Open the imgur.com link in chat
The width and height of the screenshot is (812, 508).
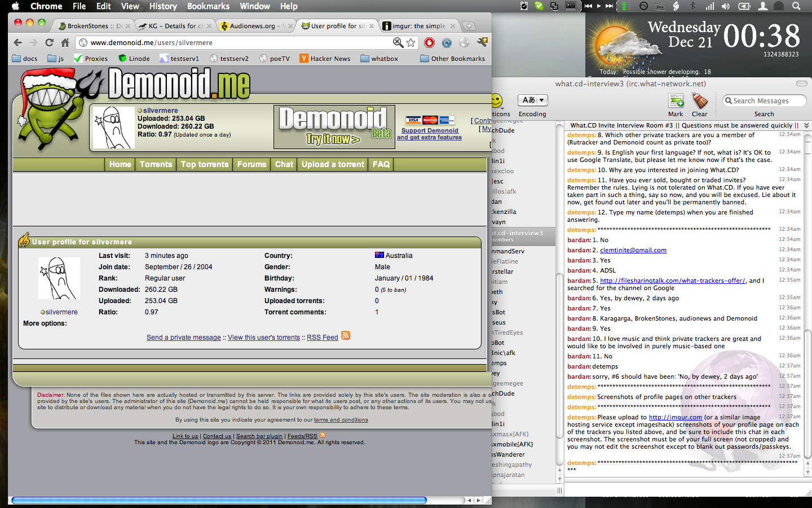coord(676,417)
